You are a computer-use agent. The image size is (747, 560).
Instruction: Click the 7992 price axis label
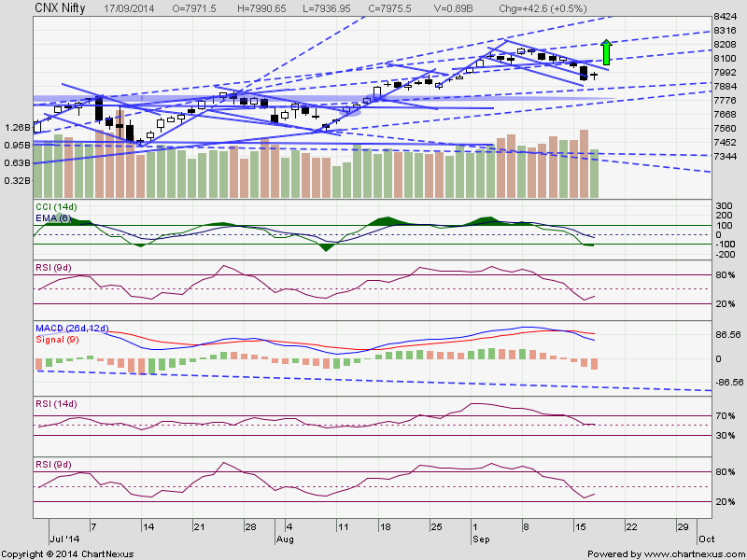[x=725, y=73]
